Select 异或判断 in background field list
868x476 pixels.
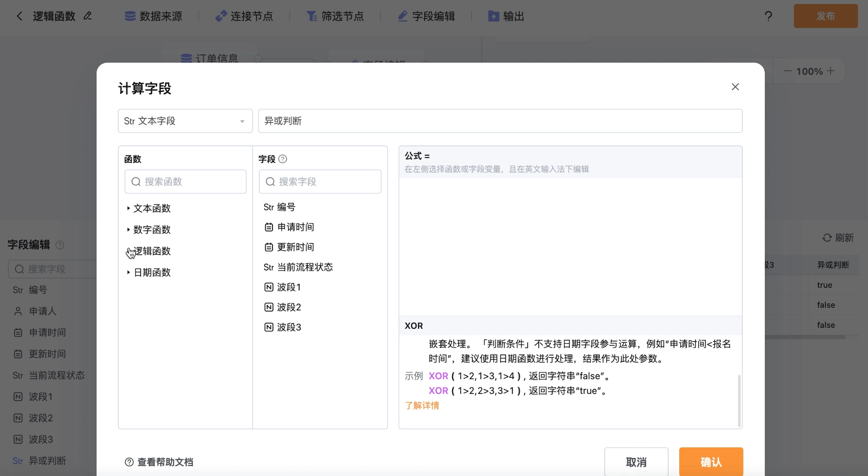point(39,461)
